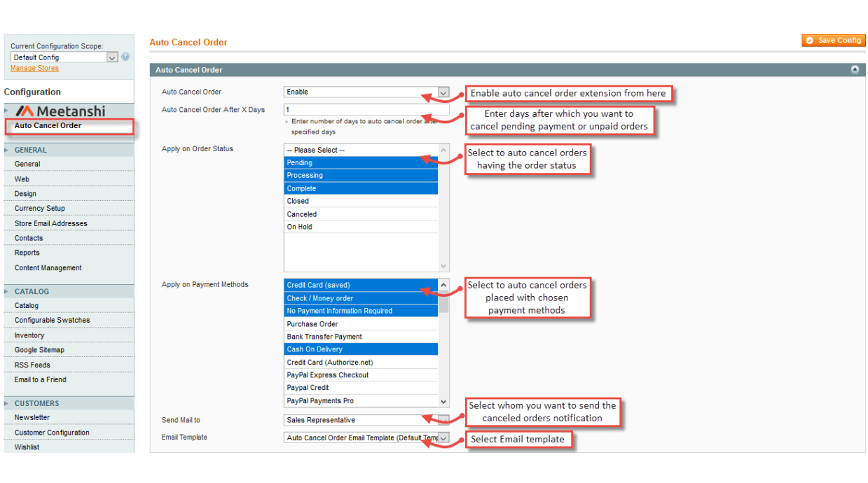The height and width of the screenshot is (483, 868).
Task: Click up arrow of payment methods scrollbar
Action: point(443,285)
